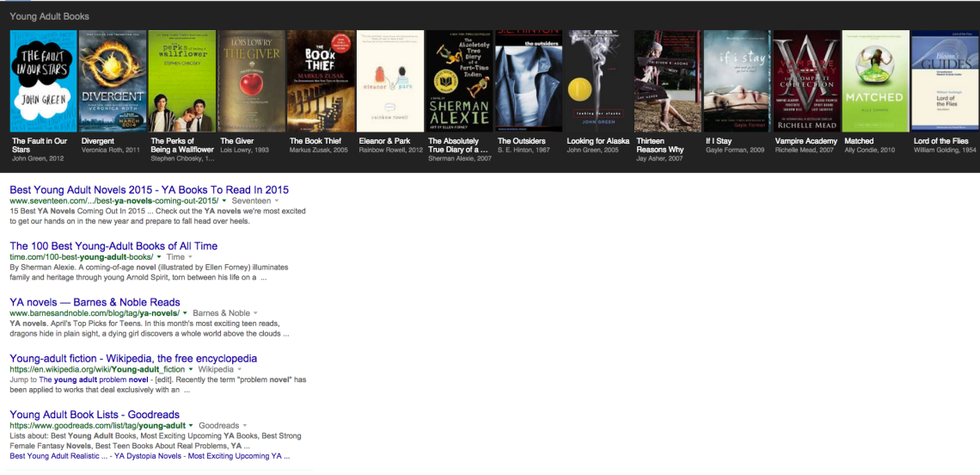Click the Ally Condie, 2010 caption
This screenshot has height=475, width=980.
(869, 151)
